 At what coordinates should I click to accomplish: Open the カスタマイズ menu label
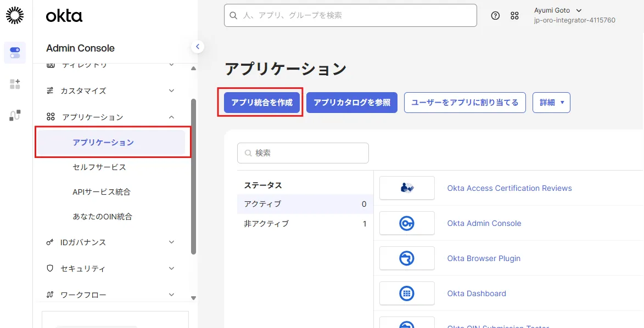[x=83, y=91]
